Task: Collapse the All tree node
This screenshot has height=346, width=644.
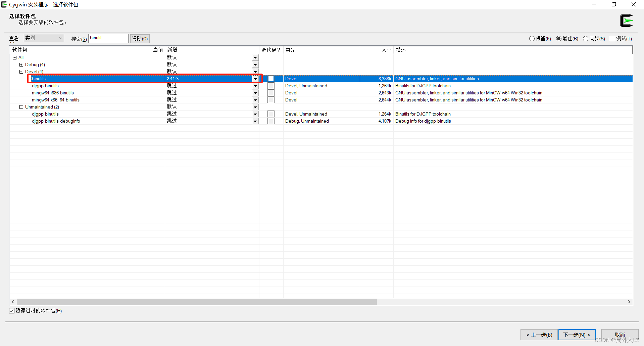Action: (14, 57)
